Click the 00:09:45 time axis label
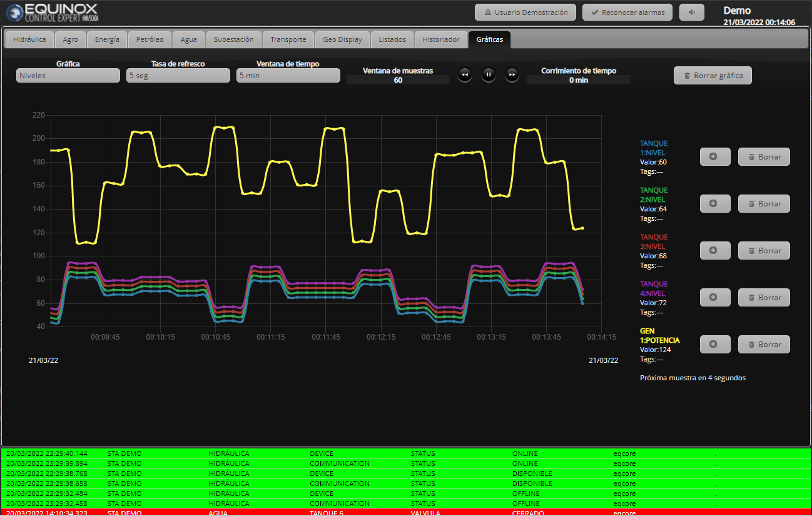 (105, 336)
